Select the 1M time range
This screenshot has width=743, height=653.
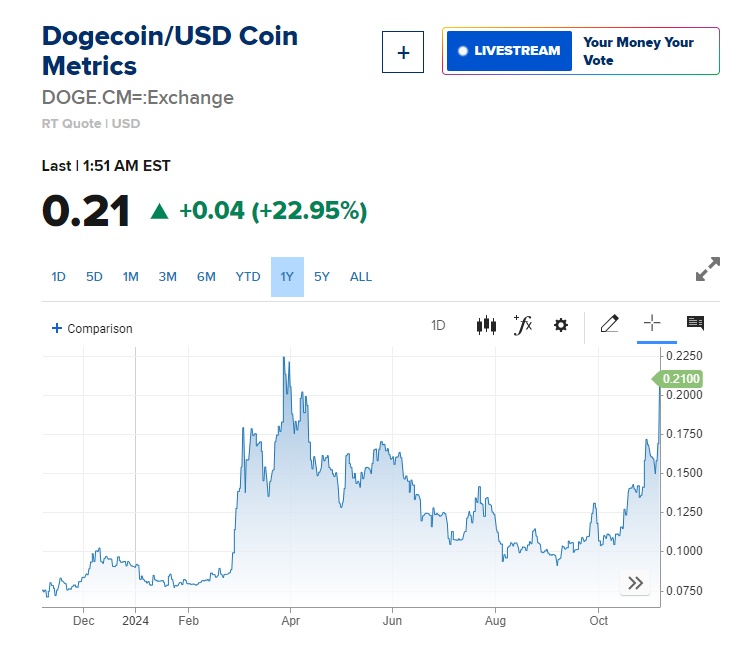[x=130, y=277]
